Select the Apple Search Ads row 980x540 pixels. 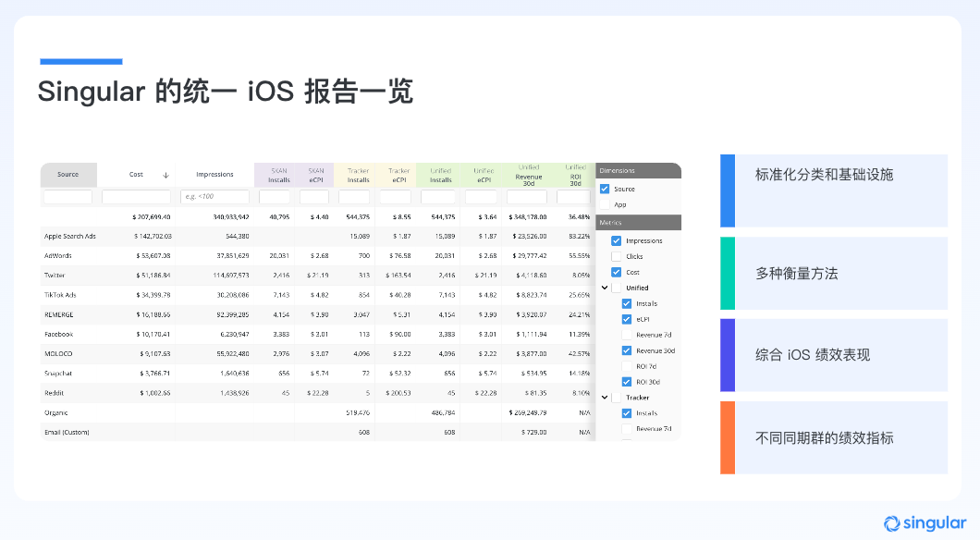point(317,237)
